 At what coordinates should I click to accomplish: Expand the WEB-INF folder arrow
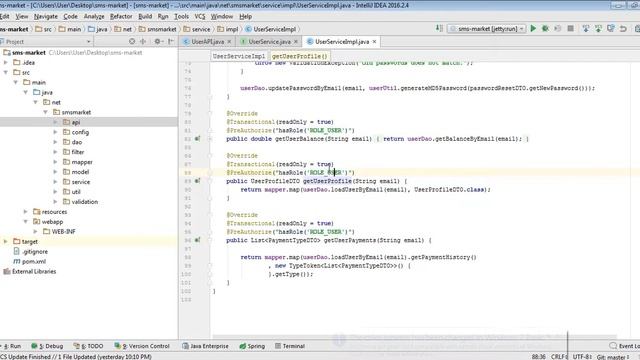(x=36, y=231)
